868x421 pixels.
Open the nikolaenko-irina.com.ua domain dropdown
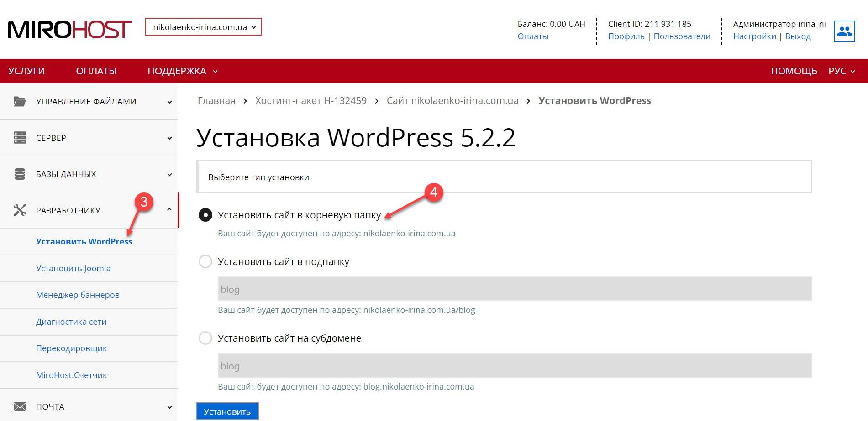204,27
